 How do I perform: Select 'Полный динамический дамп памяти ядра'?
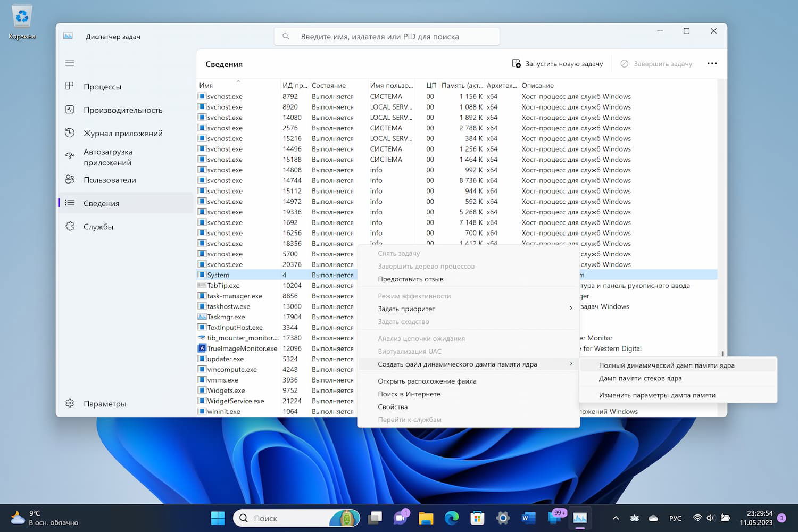point(666,365)
